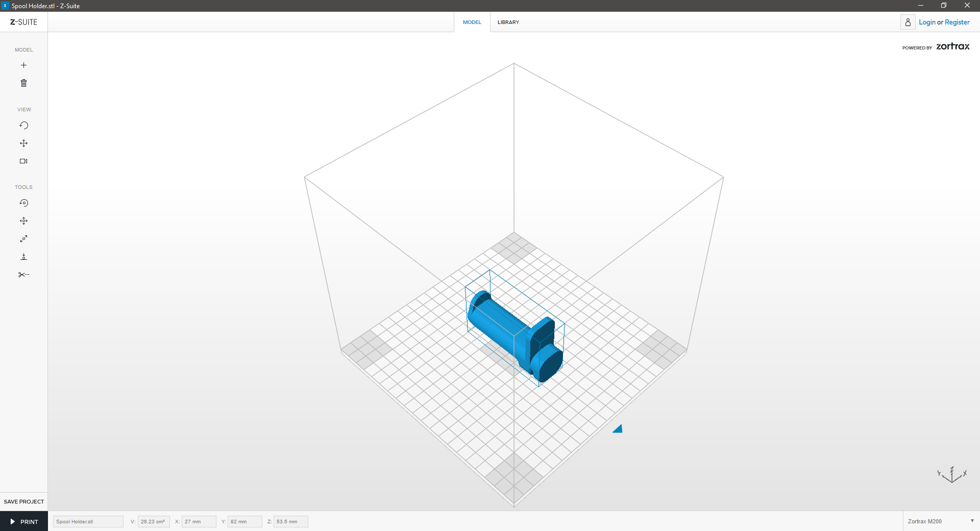980x531 pixels.
Task: Choose the rotate model tool
Action: coord(23,203)
